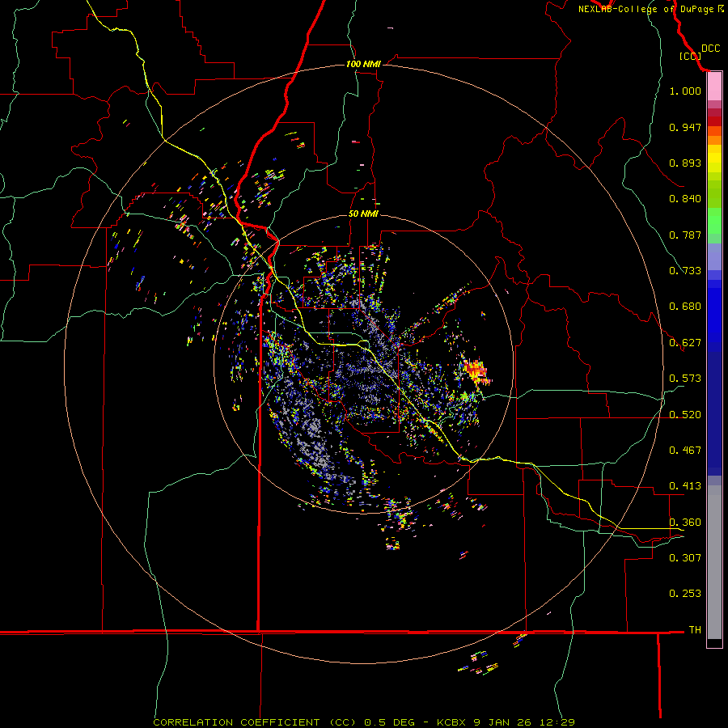Screen dimensions: 728x728
Task: Click the 0.840 color scale value
Action: 685,199
